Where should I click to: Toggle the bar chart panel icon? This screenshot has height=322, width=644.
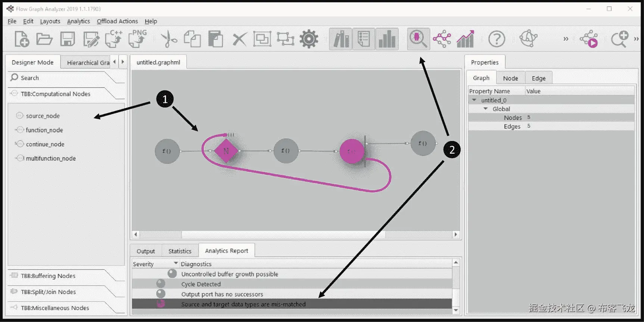point(387,39)
